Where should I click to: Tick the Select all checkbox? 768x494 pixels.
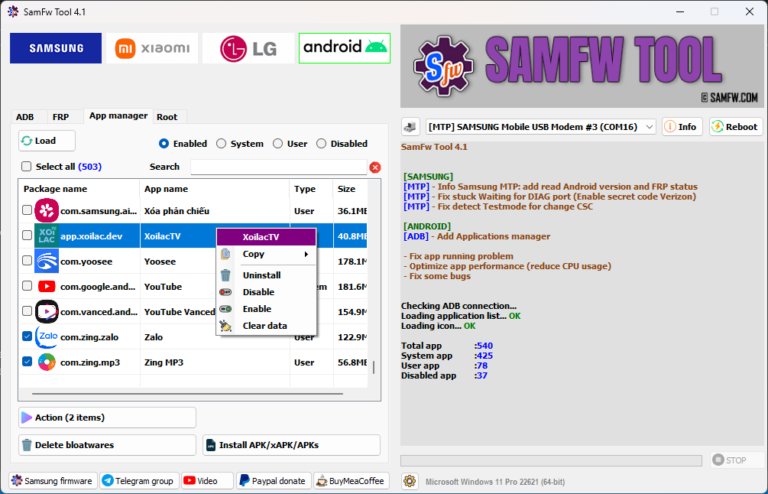(x=27, y=167)
